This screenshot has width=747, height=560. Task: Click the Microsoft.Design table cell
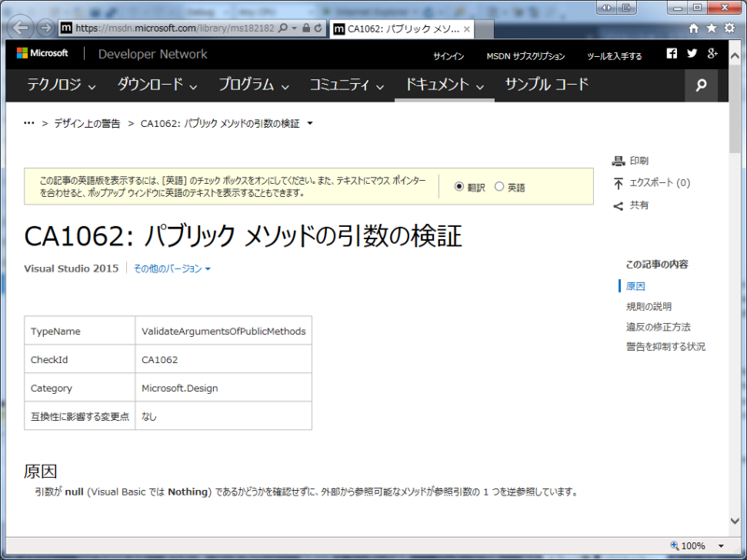223,388
